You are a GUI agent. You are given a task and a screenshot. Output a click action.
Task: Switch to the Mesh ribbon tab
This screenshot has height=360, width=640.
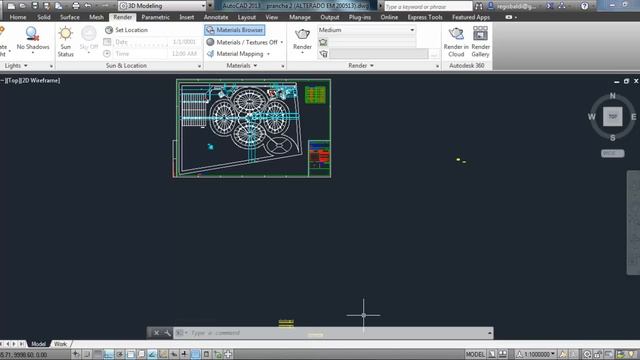pyautogui.click(x=96, y=17)
